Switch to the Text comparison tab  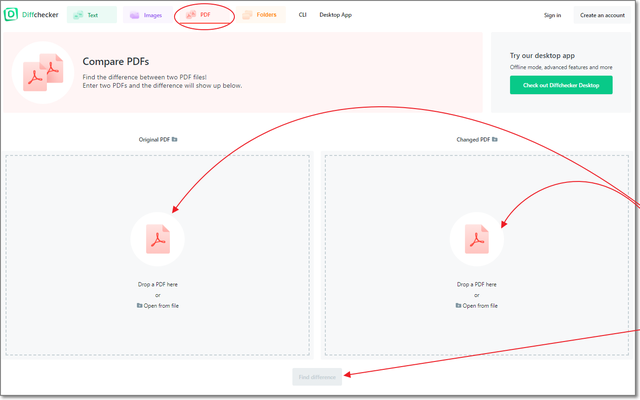coord(92,15)
